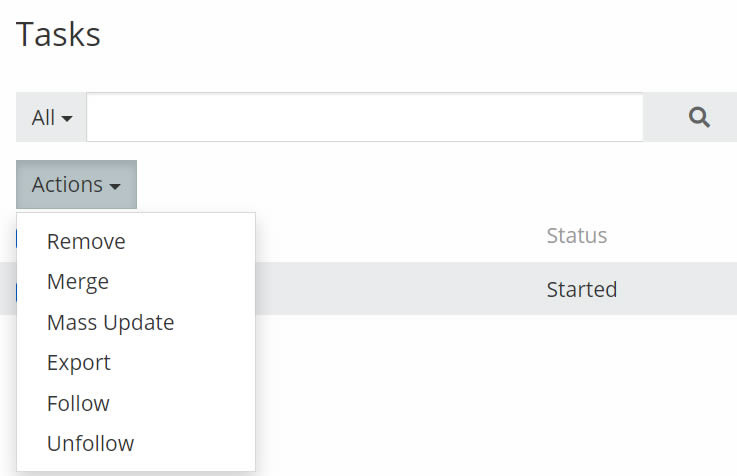Click the caret arrow beside All

coord(67,119)
